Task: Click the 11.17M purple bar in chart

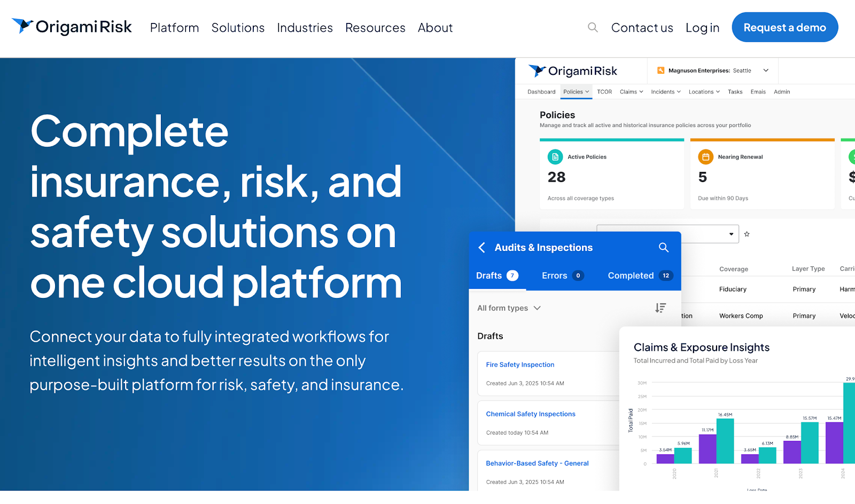Action: [708, 448]
